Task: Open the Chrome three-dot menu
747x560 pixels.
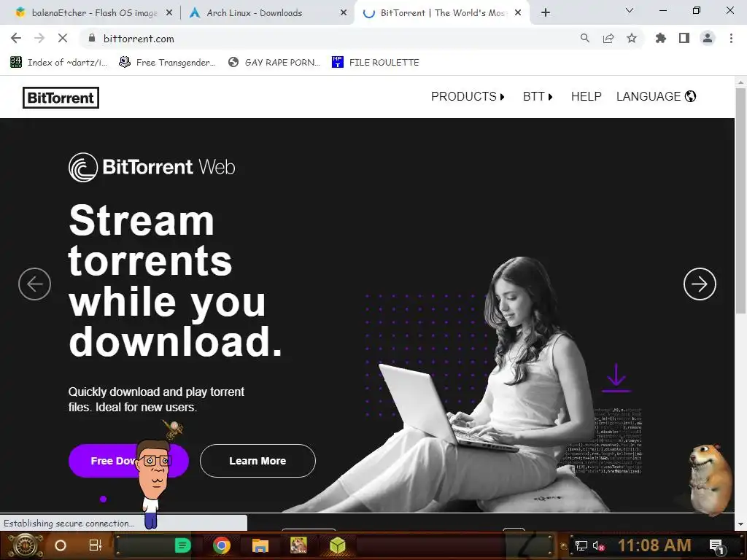Action: click(731, 38)
